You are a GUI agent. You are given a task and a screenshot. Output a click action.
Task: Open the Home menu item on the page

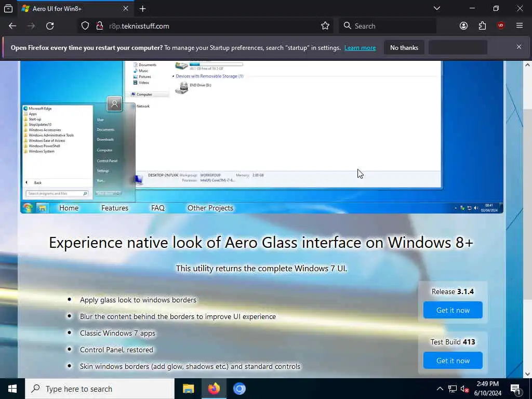pyautogui.click(x=69, y=208)
